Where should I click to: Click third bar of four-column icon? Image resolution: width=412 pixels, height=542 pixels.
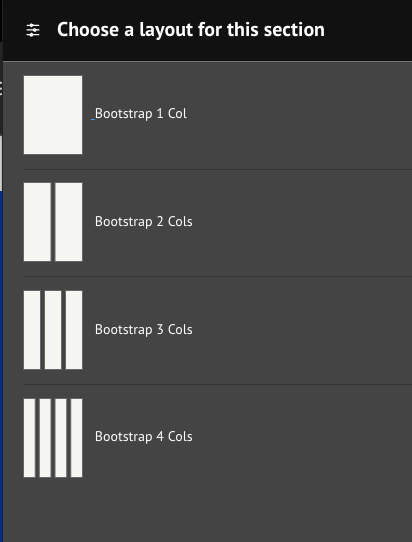pyautogui.click(x=61, y=438)
